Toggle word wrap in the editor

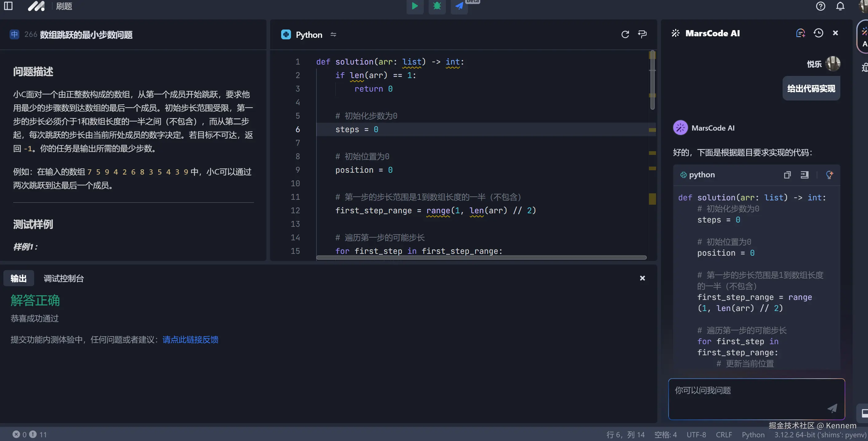click(642, 34)
